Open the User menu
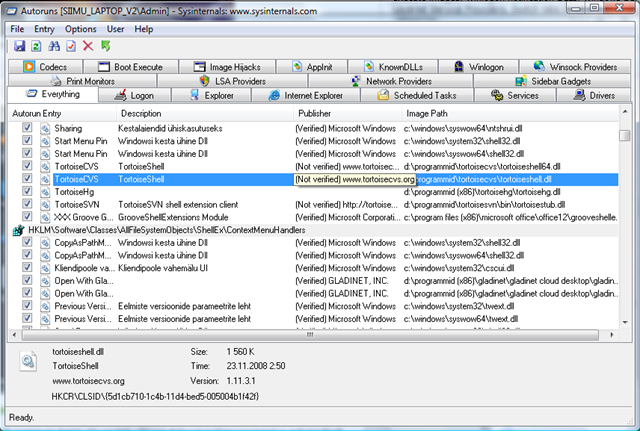This screenshot has height=431, width=640. click(116, 29)
